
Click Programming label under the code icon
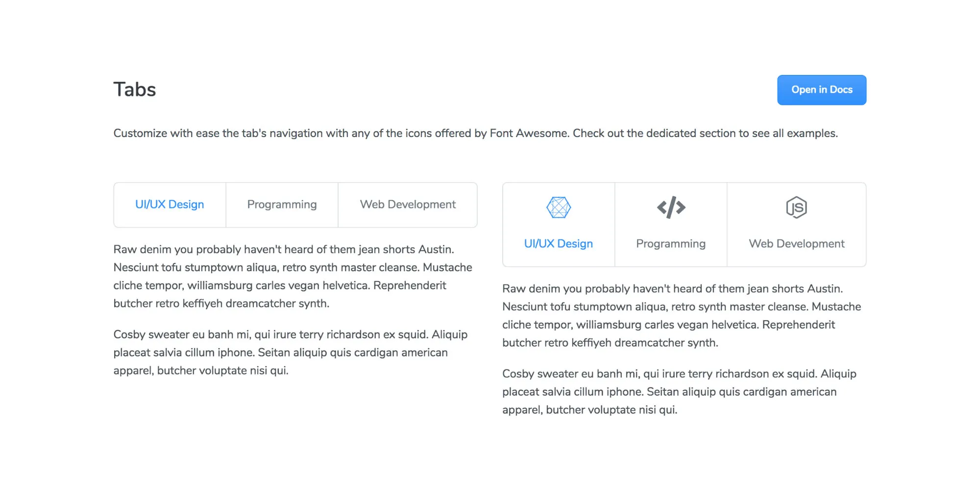(671, 243)
